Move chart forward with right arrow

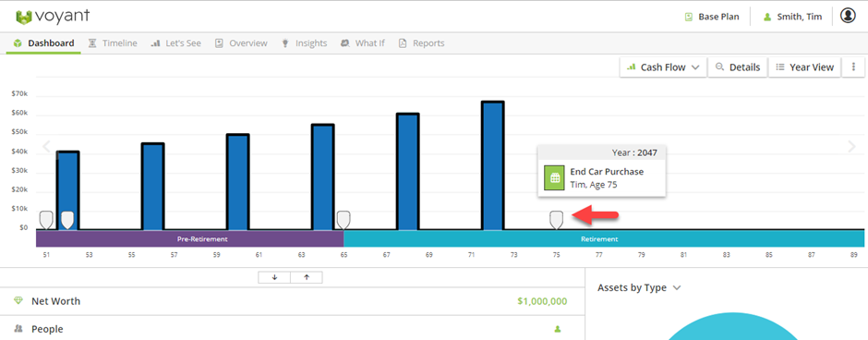(851, 146)
